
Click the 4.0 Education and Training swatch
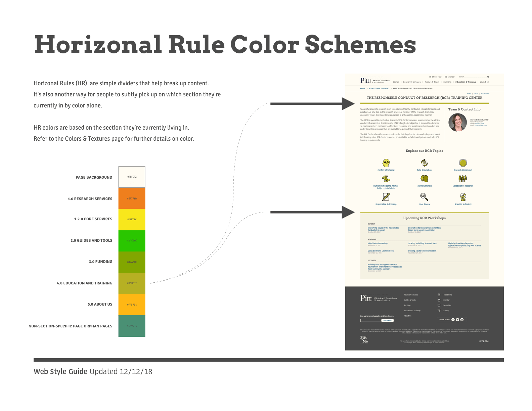point(132,283)
